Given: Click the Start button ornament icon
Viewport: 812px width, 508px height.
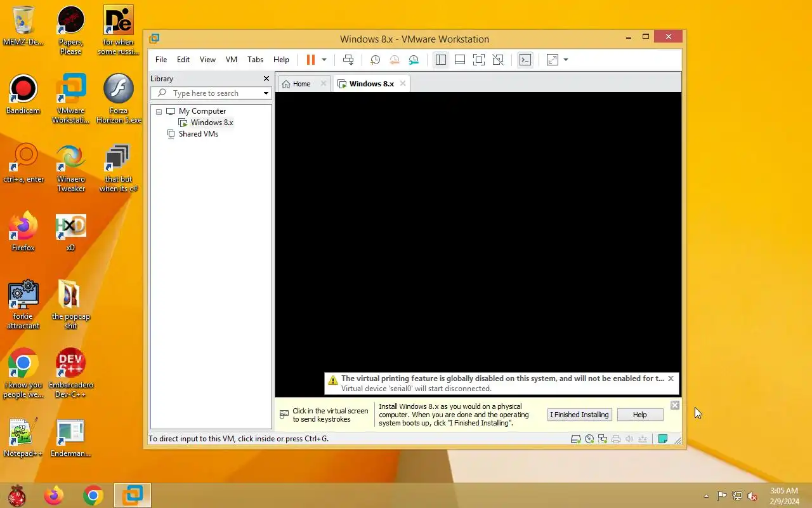Looking at the screenshot, I should coord(16,495).
